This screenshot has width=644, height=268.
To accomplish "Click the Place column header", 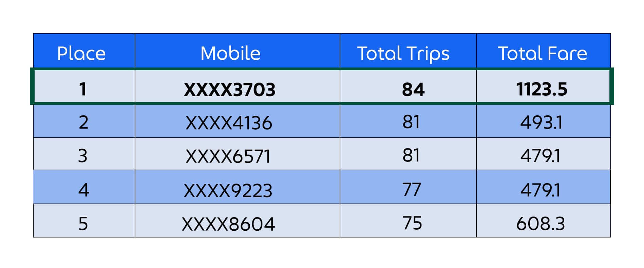I will click(x=84, y=51).
